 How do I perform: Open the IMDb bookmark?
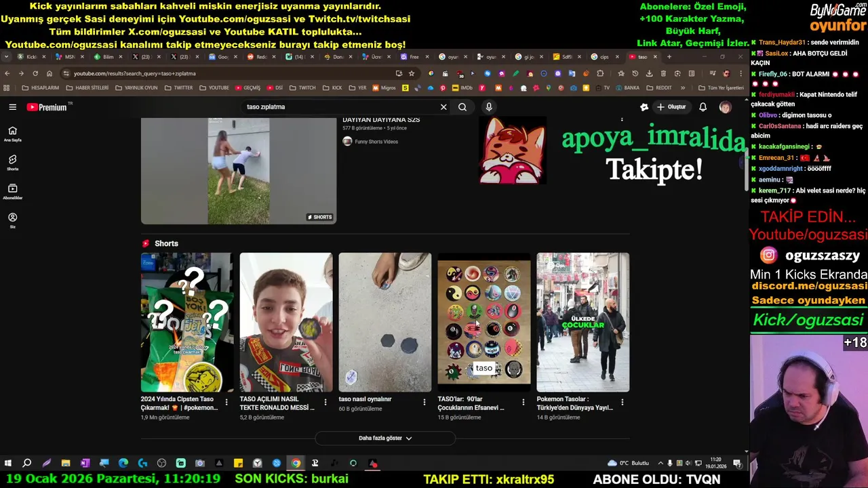coord(461,88)
